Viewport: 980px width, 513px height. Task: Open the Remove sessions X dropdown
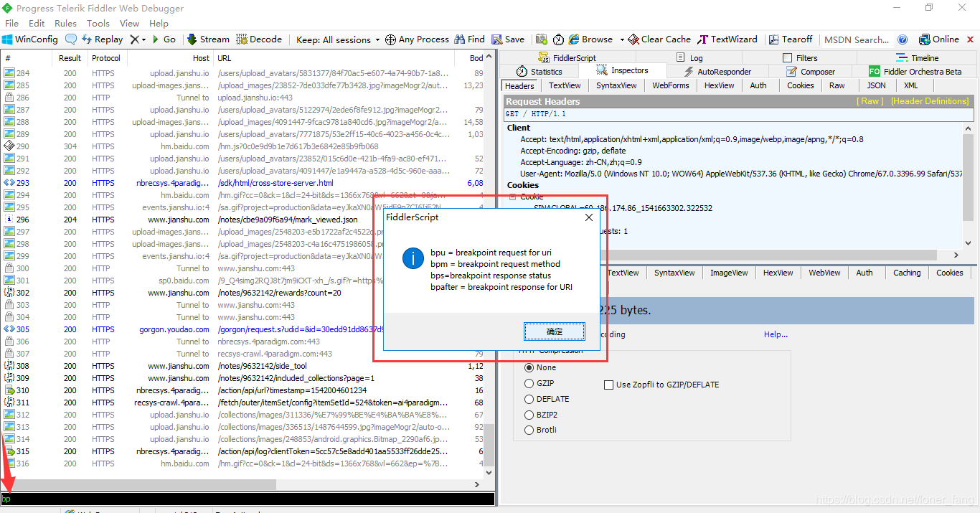[137, 39]
